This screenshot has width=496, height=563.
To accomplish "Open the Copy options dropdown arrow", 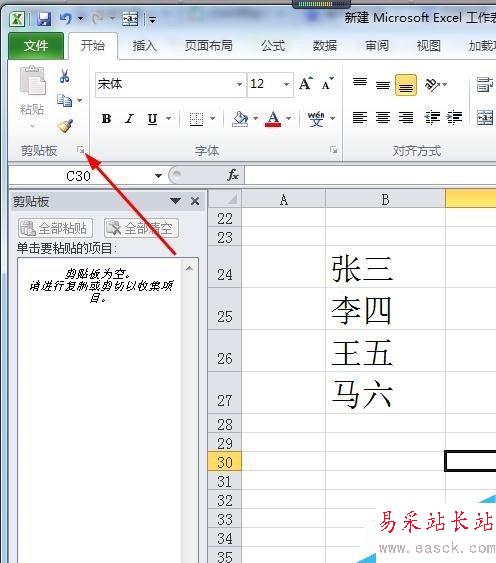I will click(80, 101).
